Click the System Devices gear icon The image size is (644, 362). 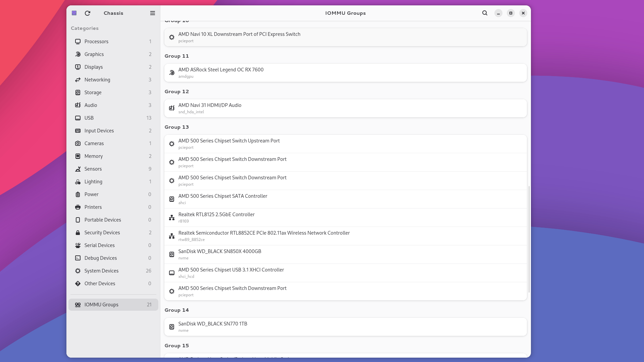[x=78, y=271]
